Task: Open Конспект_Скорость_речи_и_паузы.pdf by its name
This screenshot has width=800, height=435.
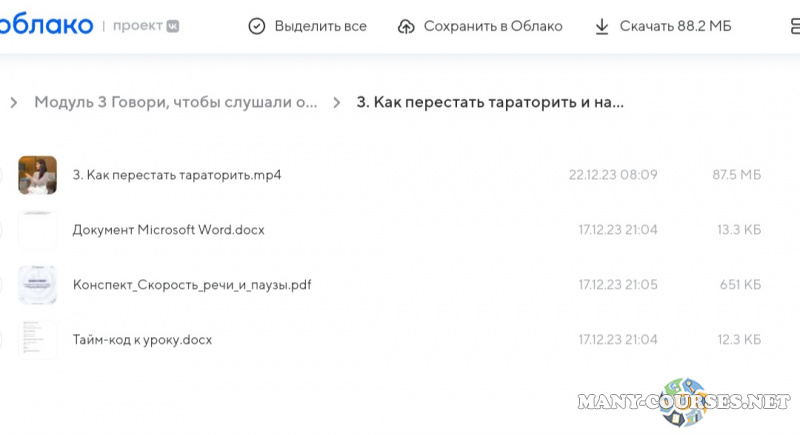Action: (192, 285)
